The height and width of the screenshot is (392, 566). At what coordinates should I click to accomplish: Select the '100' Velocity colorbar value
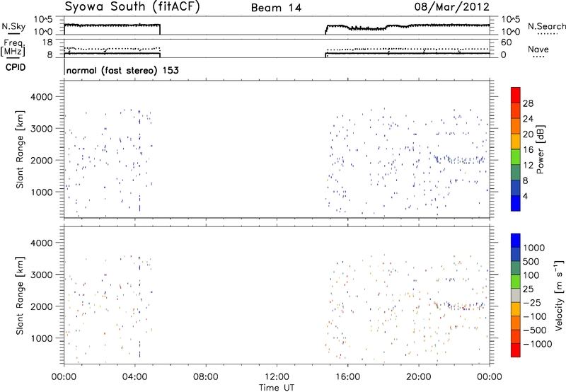coord(531,275)
